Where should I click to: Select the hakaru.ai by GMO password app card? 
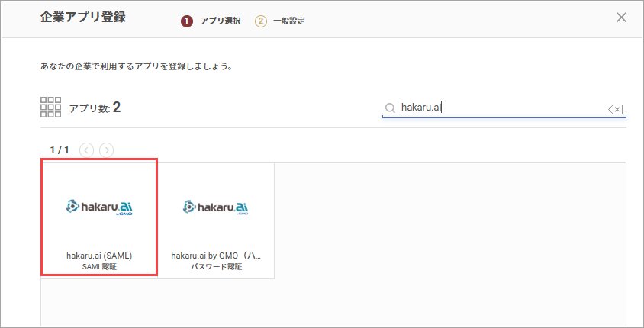pos(216,221)
